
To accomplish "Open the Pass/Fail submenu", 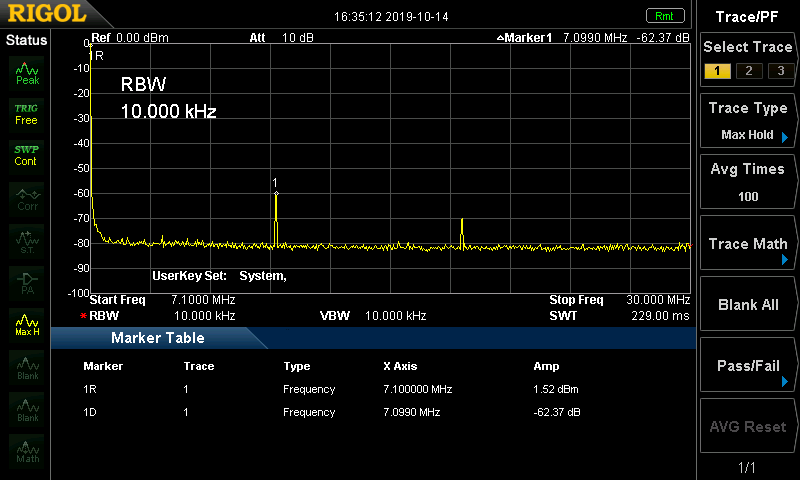I will (x=747, y=366).
